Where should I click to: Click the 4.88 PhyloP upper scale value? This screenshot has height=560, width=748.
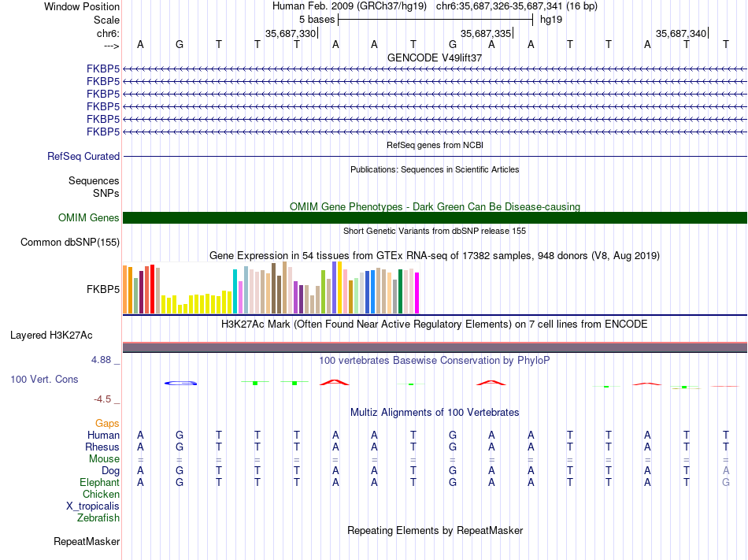[x=101, y=360]
